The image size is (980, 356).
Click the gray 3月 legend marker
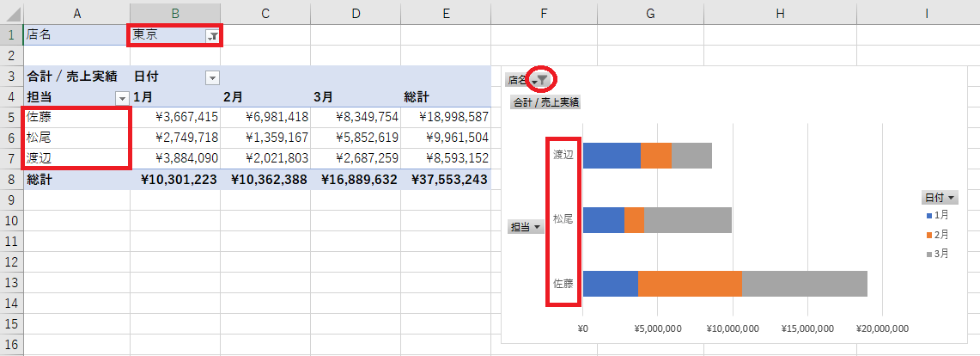click(x=928, y=254)
